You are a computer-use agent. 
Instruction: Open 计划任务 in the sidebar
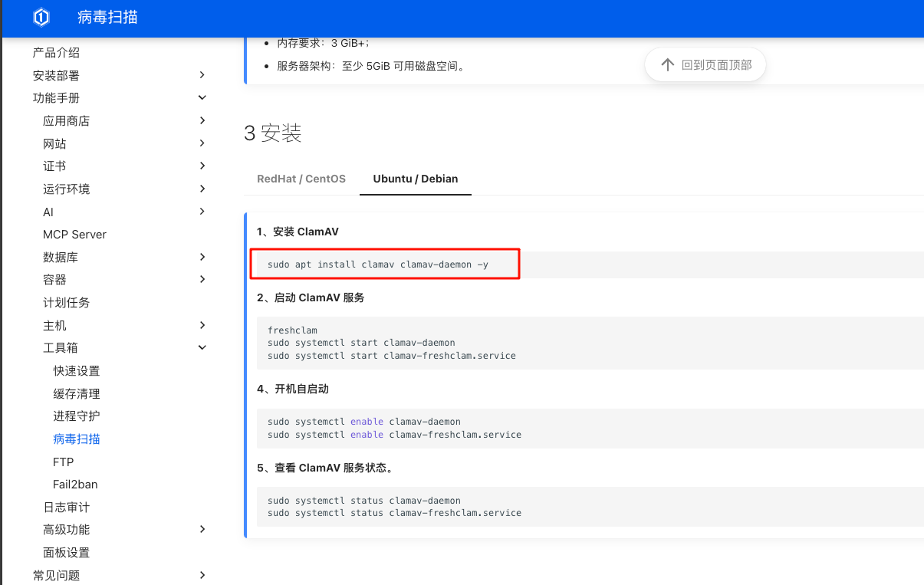click(x=66, y=303)
